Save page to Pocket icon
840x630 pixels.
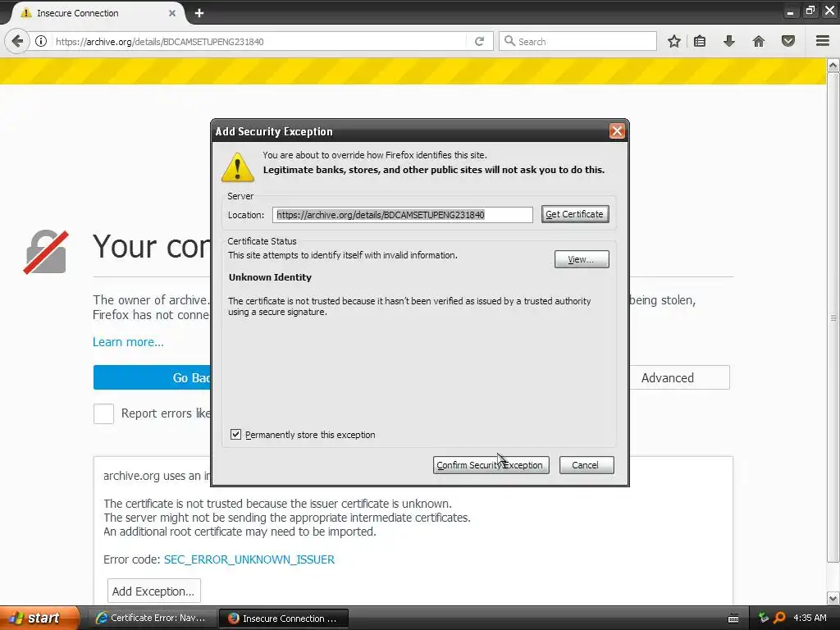(x=788, y=41)
